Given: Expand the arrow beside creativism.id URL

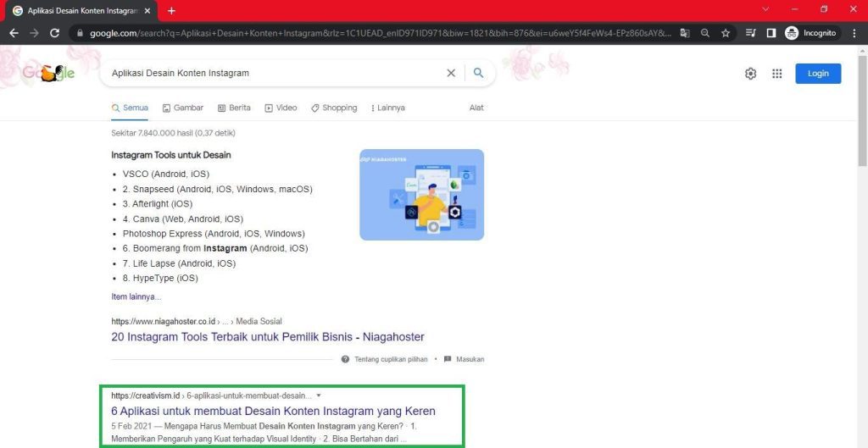Looking at the screenshot, I should [319, 395].
